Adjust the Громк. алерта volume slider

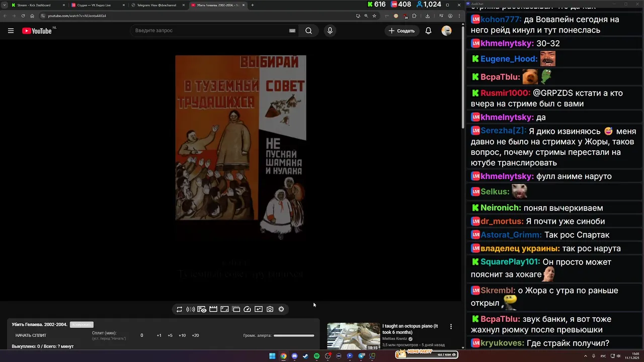tap(294, 335)
